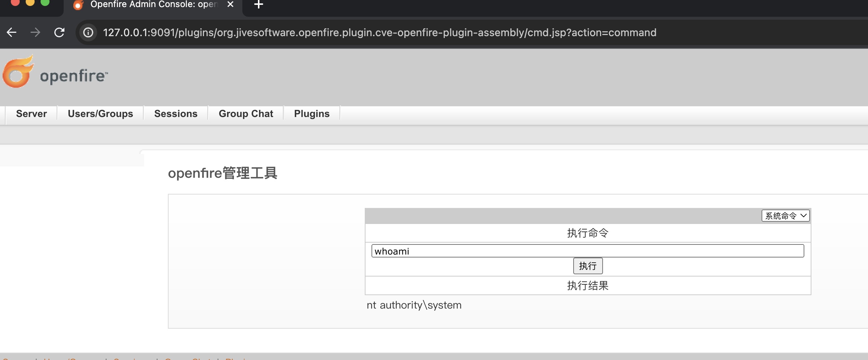Image resolution: width=868 pixels, height=360 pixels.
Task: Click the 执行命令 header text
Action: (588, 233)
